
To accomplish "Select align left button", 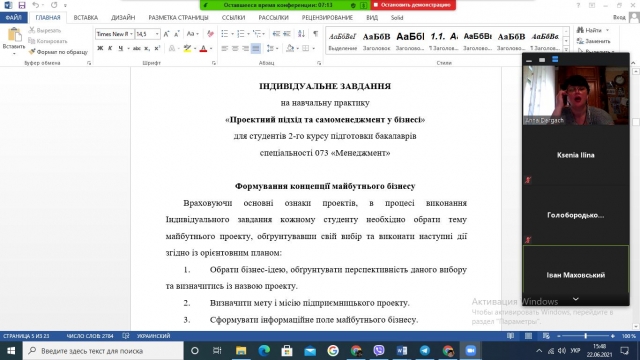I will tap(224, 49).
